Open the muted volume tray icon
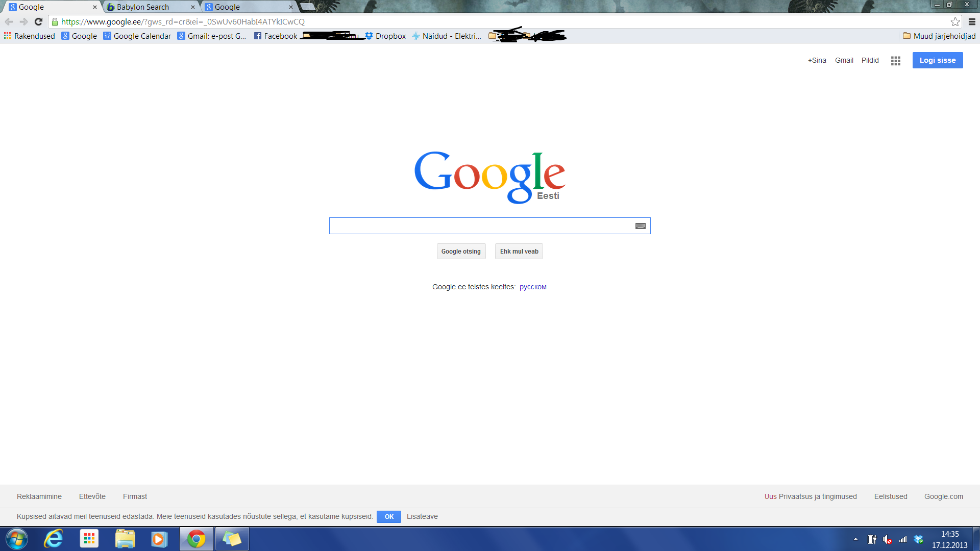The width and height of the screenshot is (980, 551). point(888,539)
